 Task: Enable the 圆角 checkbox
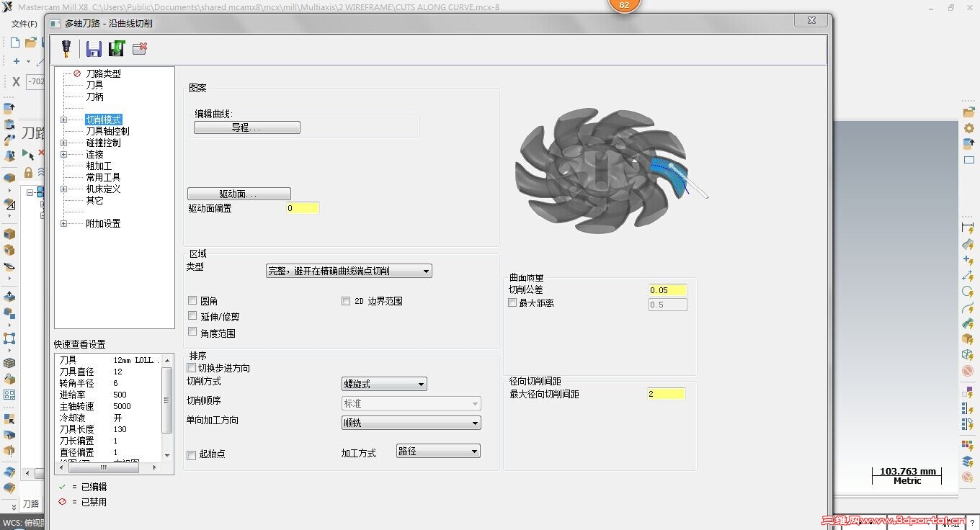coord(192,300)
